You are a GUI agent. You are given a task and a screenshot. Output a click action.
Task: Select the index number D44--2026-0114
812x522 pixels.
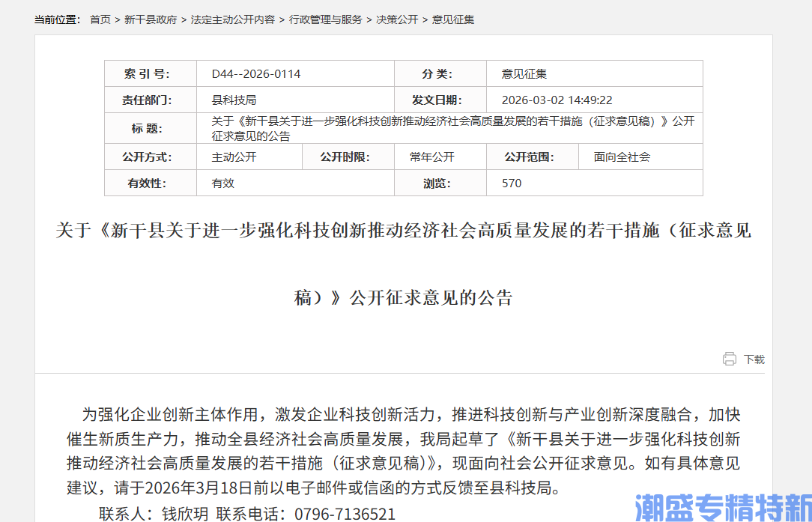point(255,73)
